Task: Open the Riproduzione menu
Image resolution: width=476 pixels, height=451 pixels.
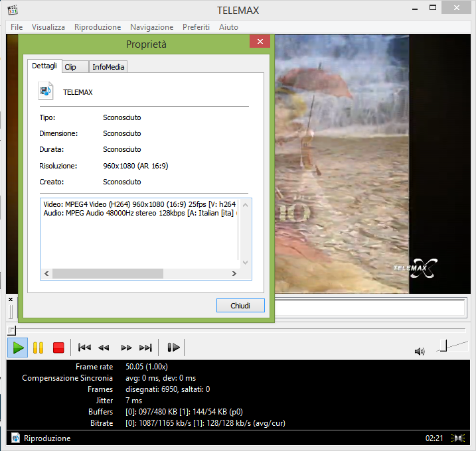Action: (x=98, y=27)
